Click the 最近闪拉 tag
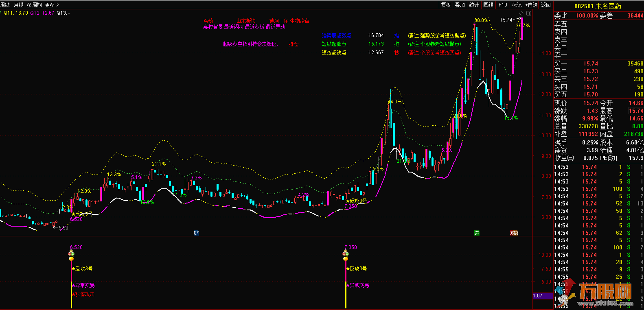The height and width of the screenshot is (310, 644). pyautogui.click(x=234, y=27)
